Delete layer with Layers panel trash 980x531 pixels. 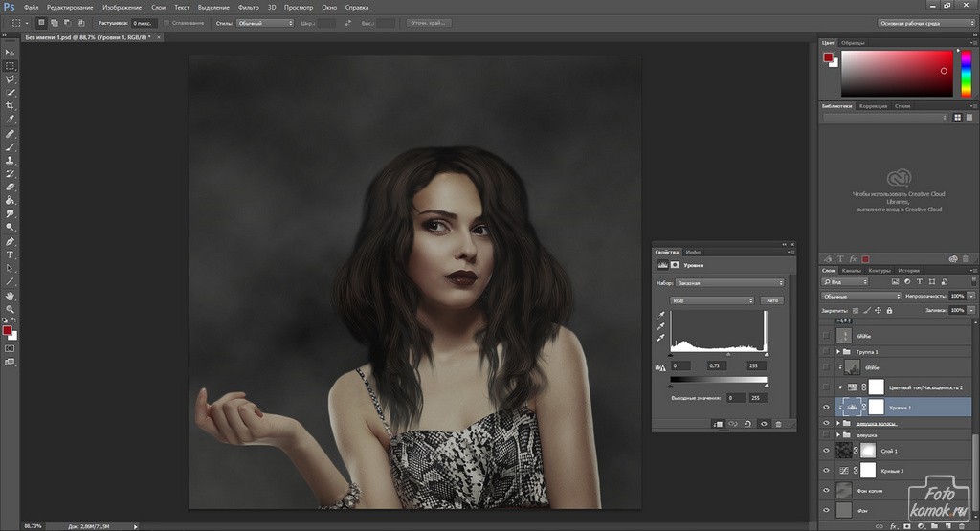pyautogui.click(x=962, y=526)
